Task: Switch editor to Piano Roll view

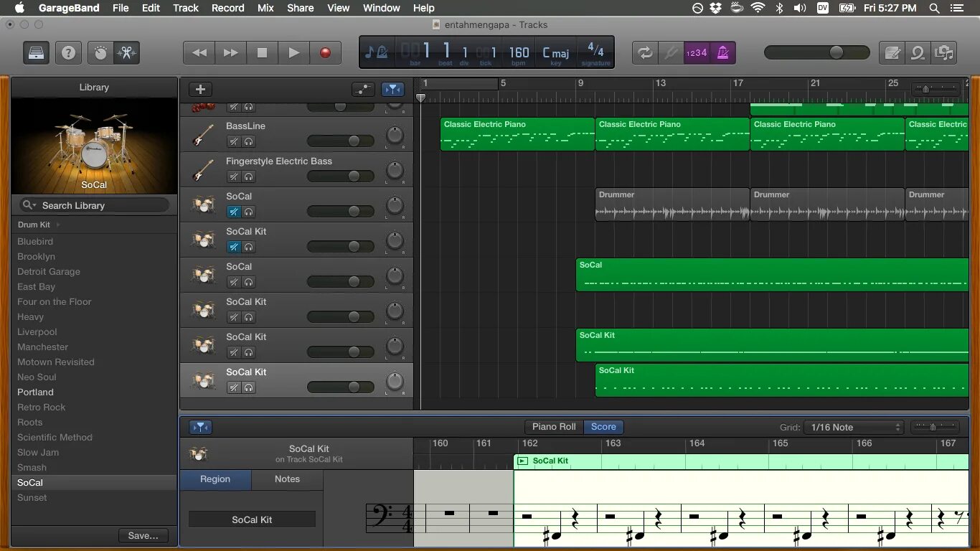Action: (x=553, y=426)
